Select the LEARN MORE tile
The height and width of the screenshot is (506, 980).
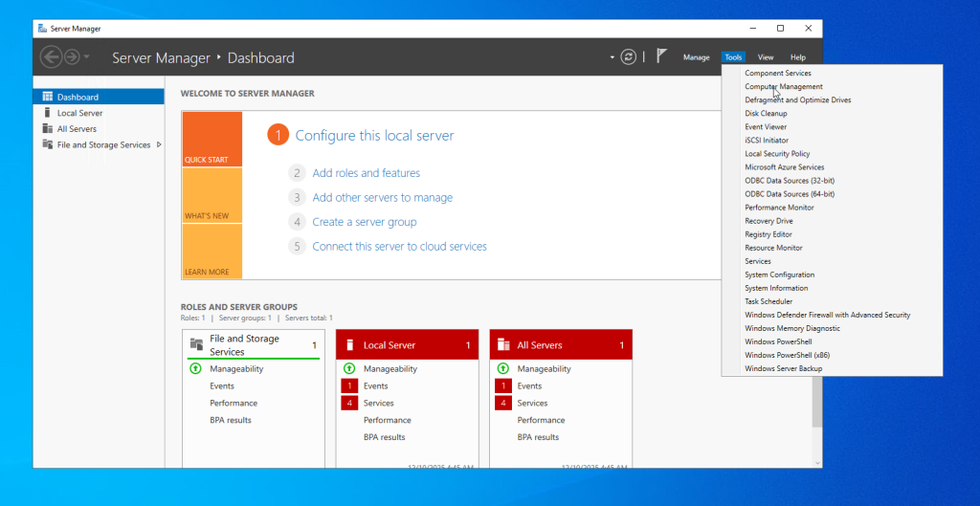[212, 252]
